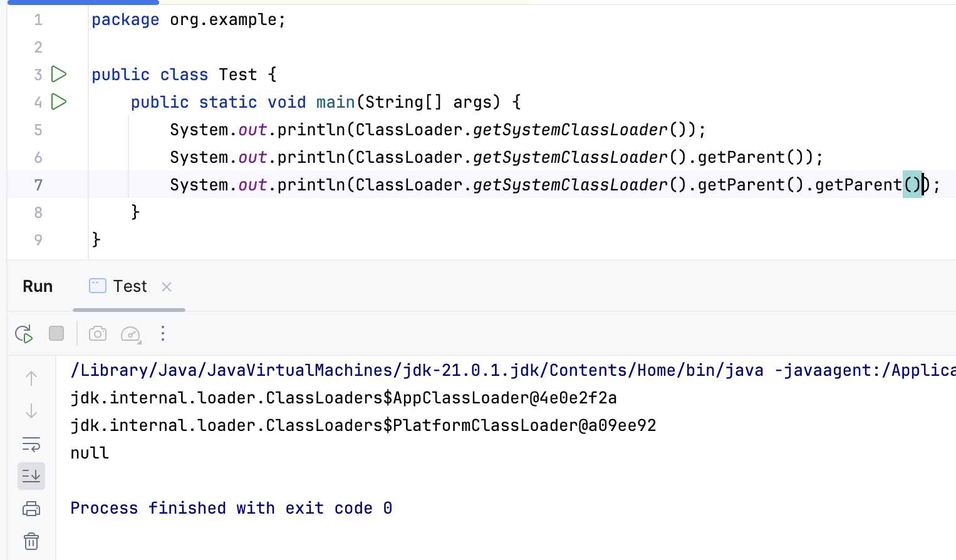Close the Test run tab
This screenshot has width=956, height=560.
coord(167,287)
